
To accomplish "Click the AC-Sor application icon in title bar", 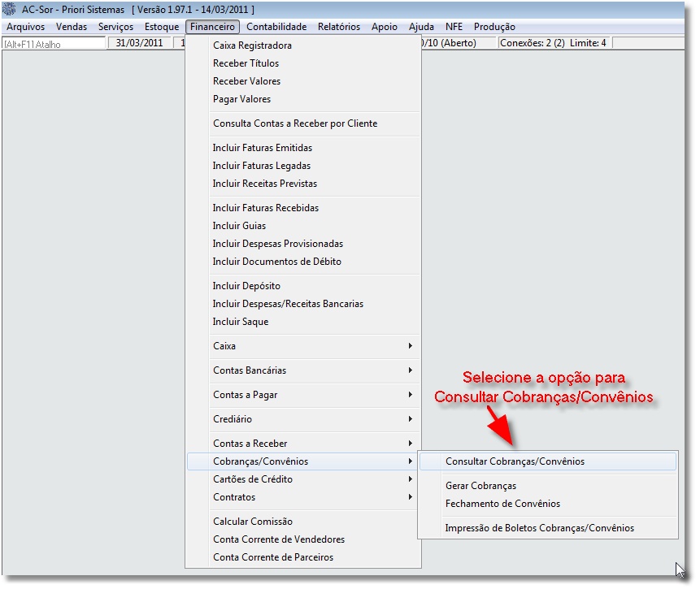I will pyautogui.click(x=11, y=10).
